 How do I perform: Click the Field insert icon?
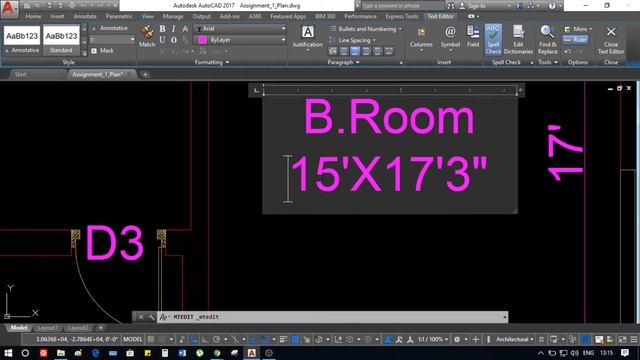pos(473,37)
